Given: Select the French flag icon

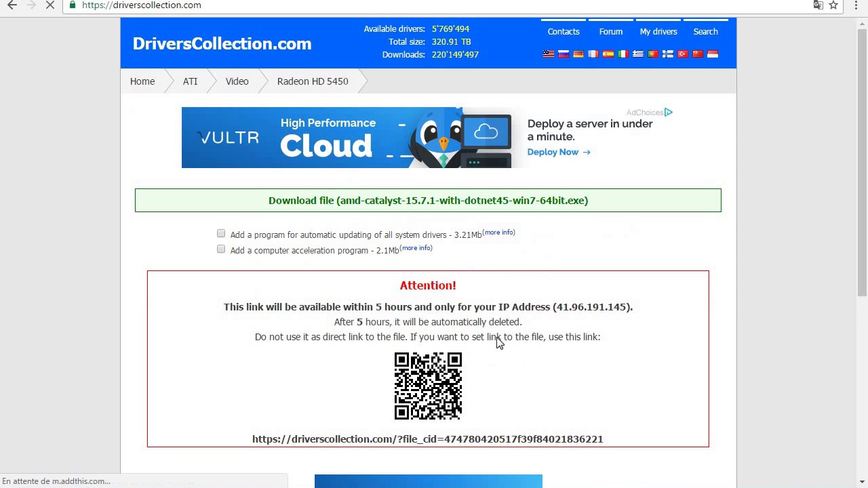Looking at the screenshot, I should click(x=593, y=54).
